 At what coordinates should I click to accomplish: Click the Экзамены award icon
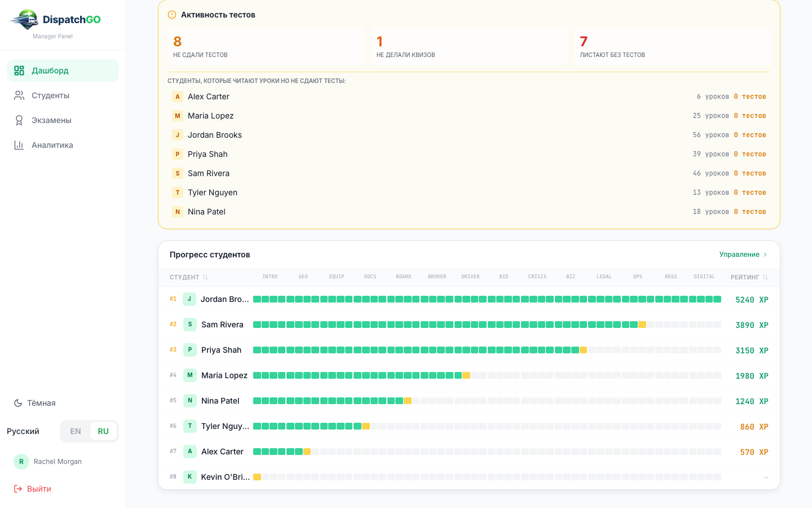pyautogui.click(x=19, y=120)
